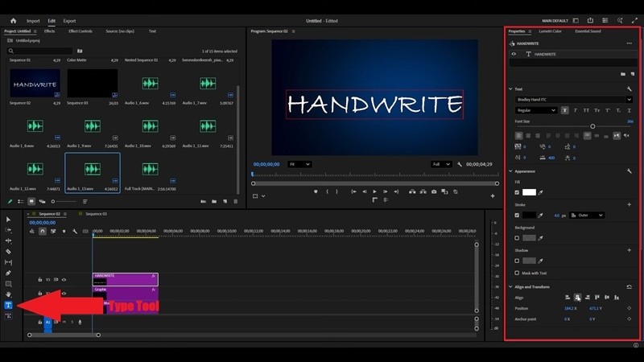This screenshot has height=362, width=644.
Task: Click the Linked Selection timeline icon
Action: tap(53, 232)
